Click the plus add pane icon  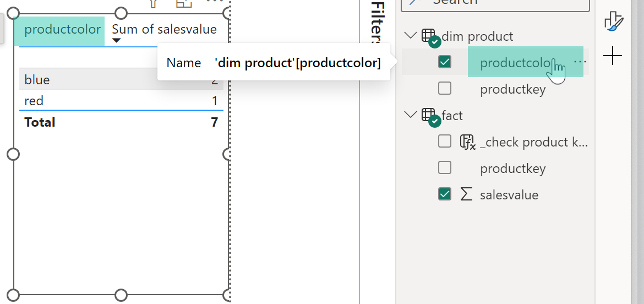[613, 56]
